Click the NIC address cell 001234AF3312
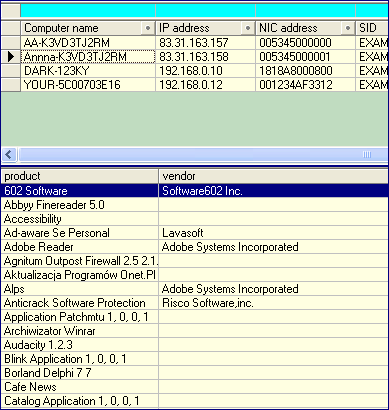 (305, 85)
